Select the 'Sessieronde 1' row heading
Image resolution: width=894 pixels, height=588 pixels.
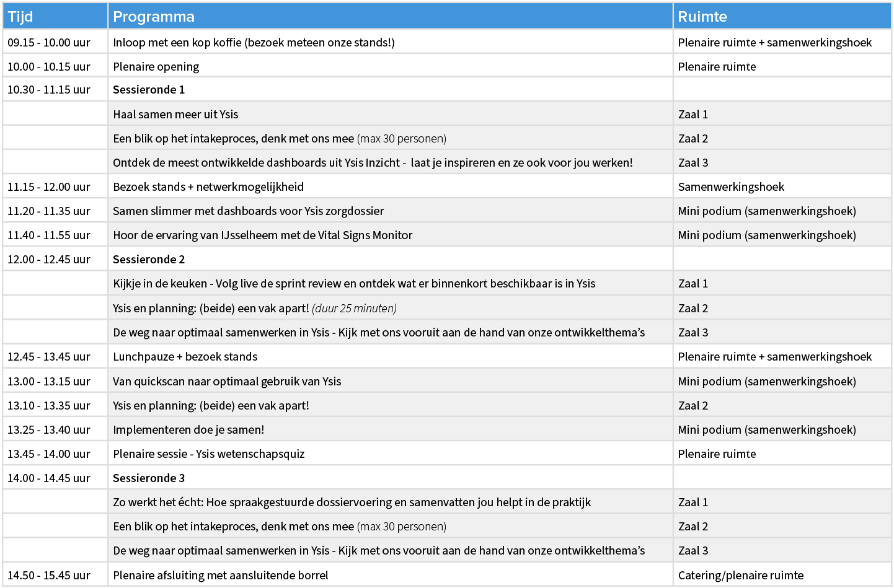pos(149,90)
